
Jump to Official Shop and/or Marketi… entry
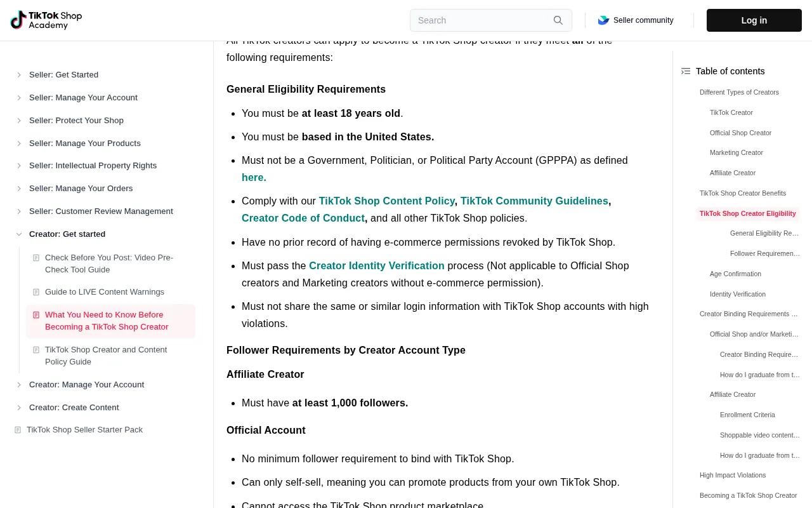point(754,335)
